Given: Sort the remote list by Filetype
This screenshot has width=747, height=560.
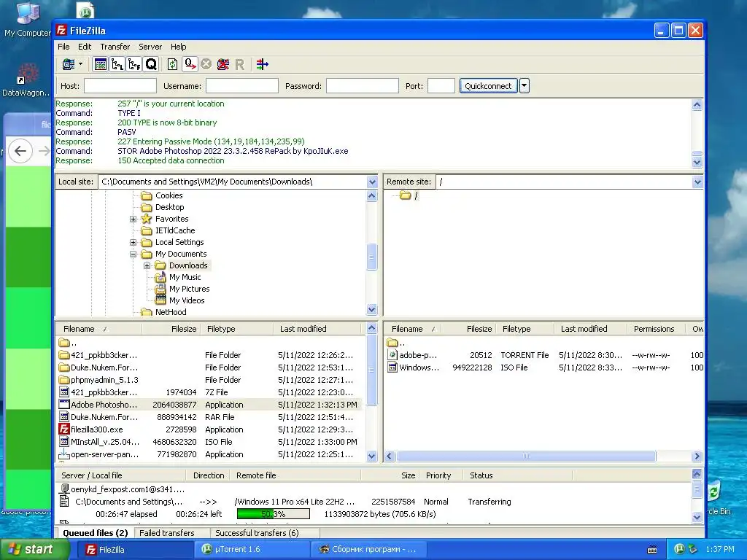Looking at the screenshot, I should coord(525,329).
